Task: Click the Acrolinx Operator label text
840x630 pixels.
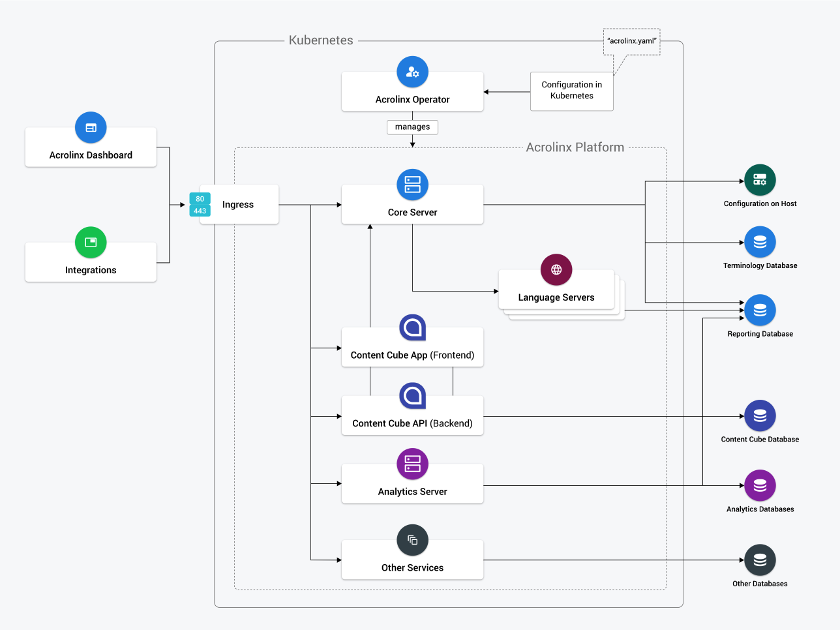Action: 412,100
